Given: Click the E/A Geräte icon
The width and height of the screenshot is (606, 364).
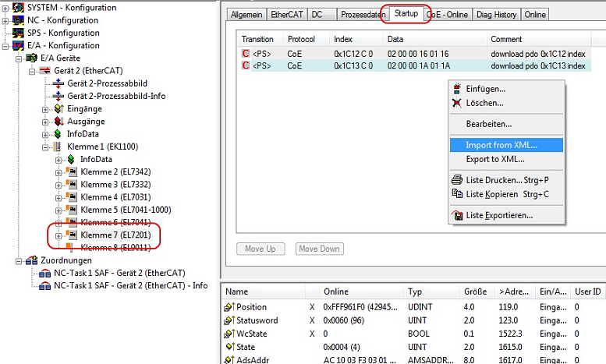Looking at the screenshot, I should point(32,58).
